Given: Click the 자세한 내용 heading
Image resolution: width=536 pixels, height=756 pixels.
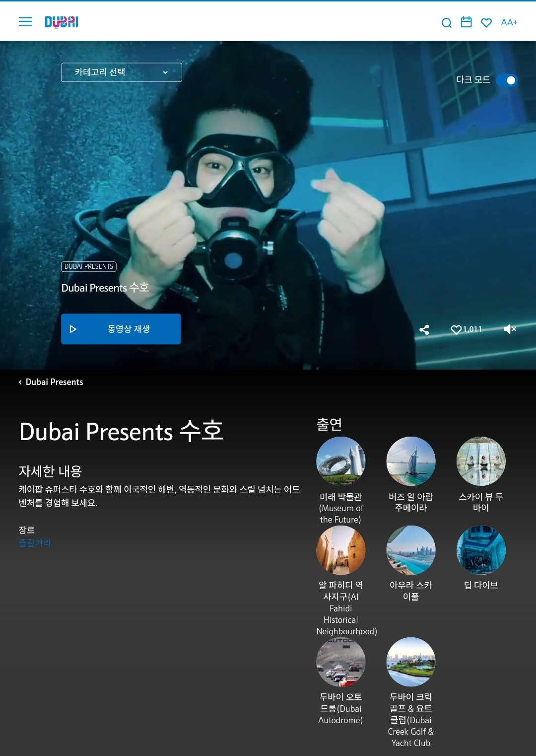Looking at the screenshot, I should click(50, 471).
